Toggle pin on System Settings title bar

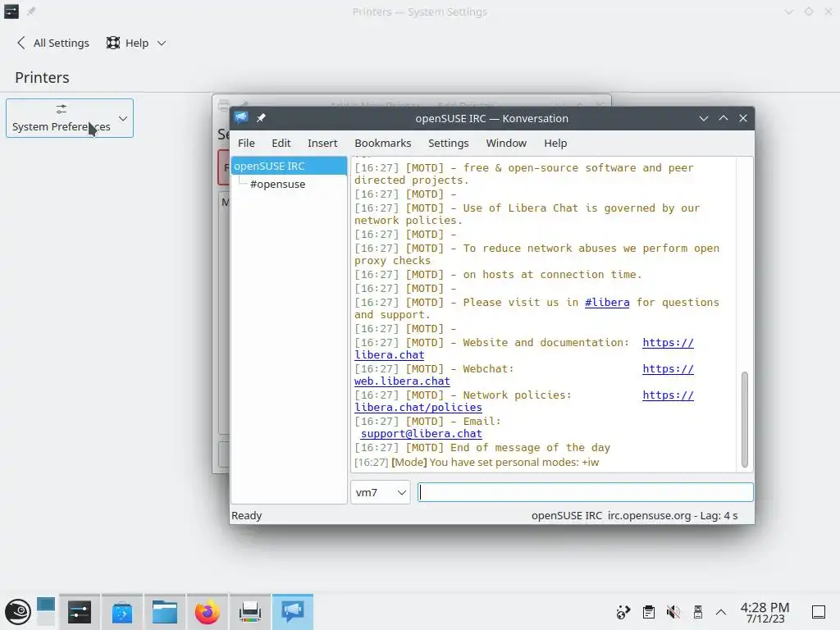click(x=31, y=11)
